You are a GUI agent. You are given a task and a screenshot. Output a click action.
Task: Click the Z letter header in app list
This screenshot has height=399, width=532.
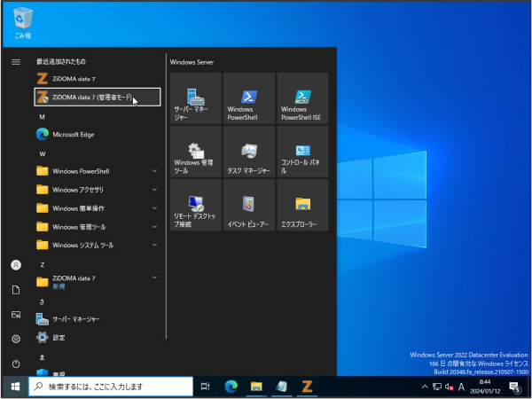tap(42, 264)
